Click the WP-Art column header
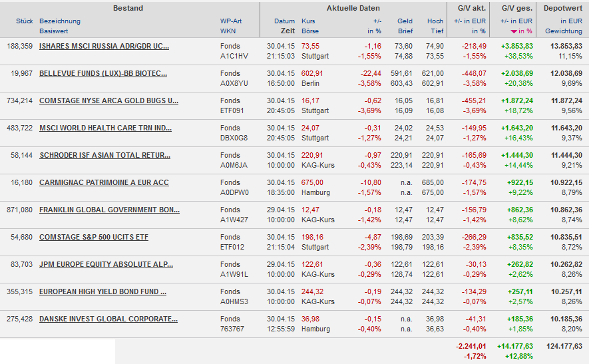 pyautogui.click(x=231, y=21)
